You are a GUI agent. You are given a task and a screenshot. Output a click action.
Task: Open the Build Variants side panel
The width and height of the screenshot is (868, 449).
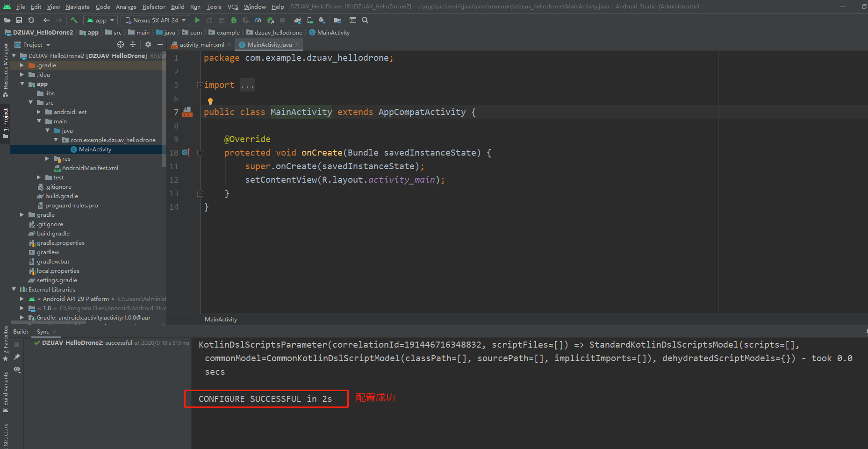(x=6, y=392)
